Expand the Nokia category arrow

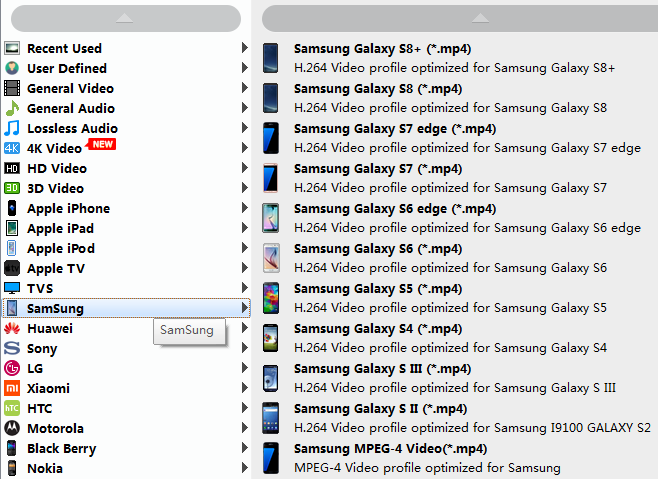(245, 468)
